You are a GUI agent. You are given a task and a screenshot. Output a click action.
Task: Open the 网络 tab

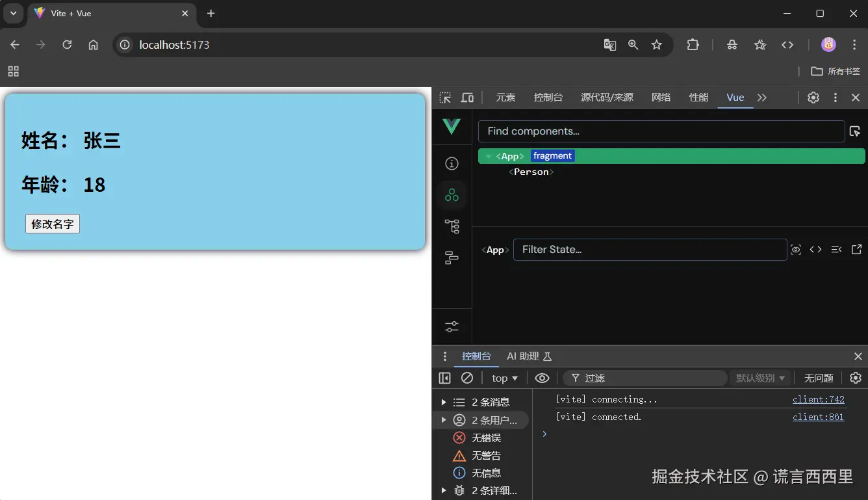pyautogui.click(x=661, y=98)
